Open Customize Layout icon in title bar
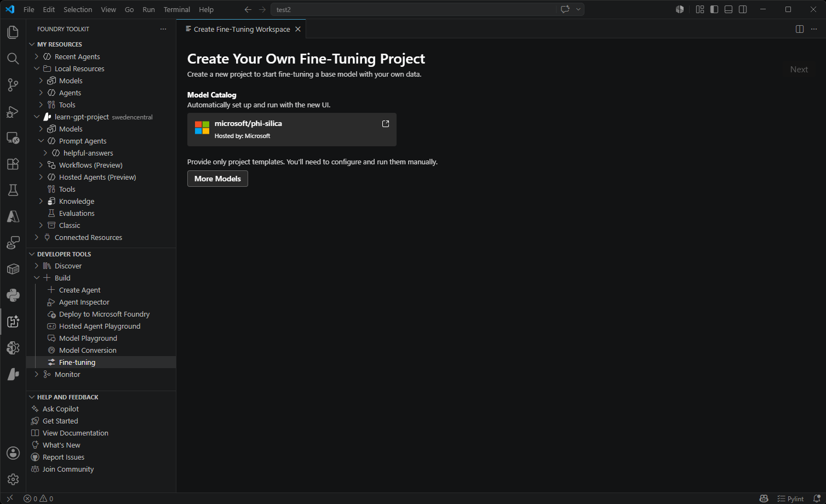 (x=700, y=9)
